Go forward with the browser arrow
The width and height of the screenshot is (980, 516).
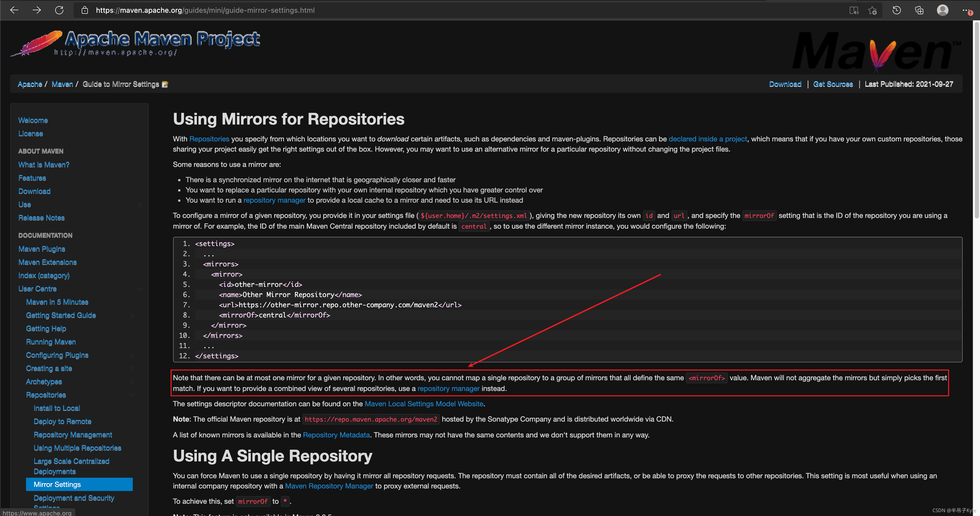point(37,10)
